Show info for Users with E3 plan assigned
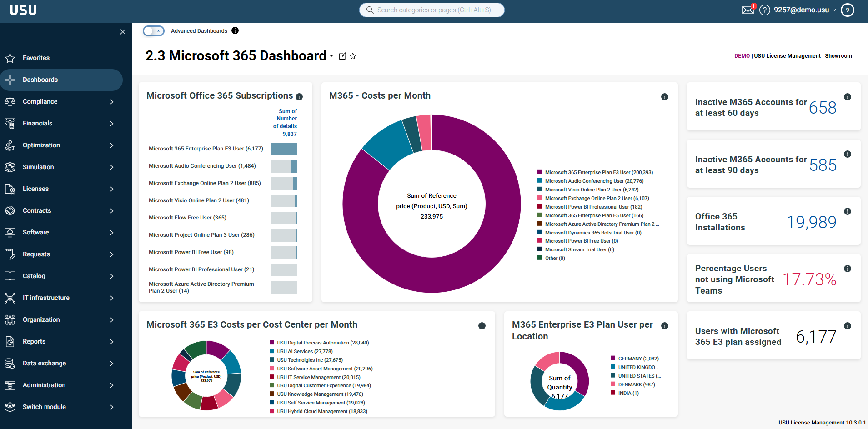The height and width of the screenshot is (429, 868). coord(848,326)
